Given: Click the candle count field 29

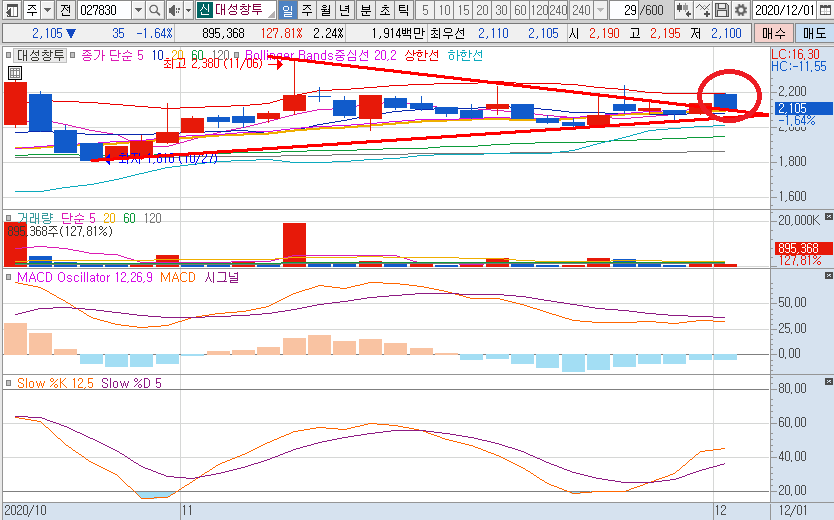Looking at the screenshot, I should [624, 10].
